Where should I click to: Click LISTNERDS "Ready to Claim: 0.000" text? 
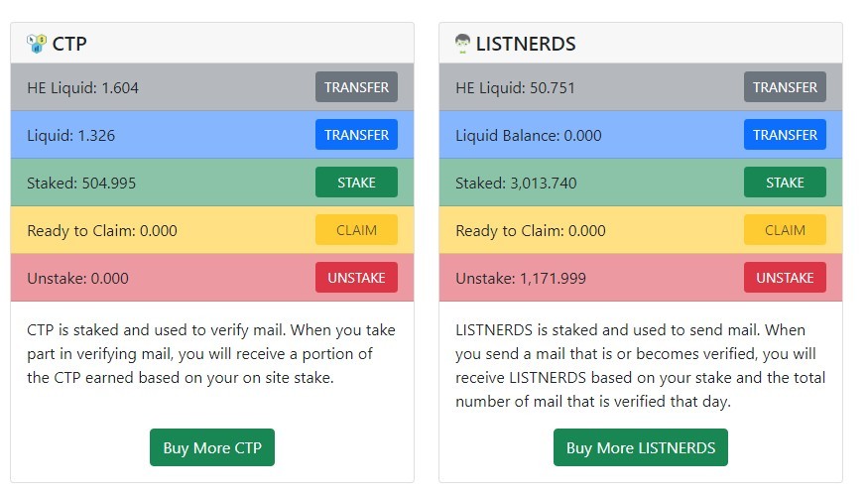531,231
